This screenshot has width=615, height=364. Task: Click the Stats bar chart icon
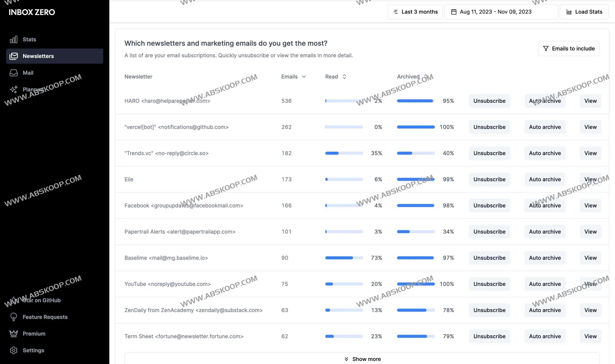pyautogui.click(x=13, y=39)
